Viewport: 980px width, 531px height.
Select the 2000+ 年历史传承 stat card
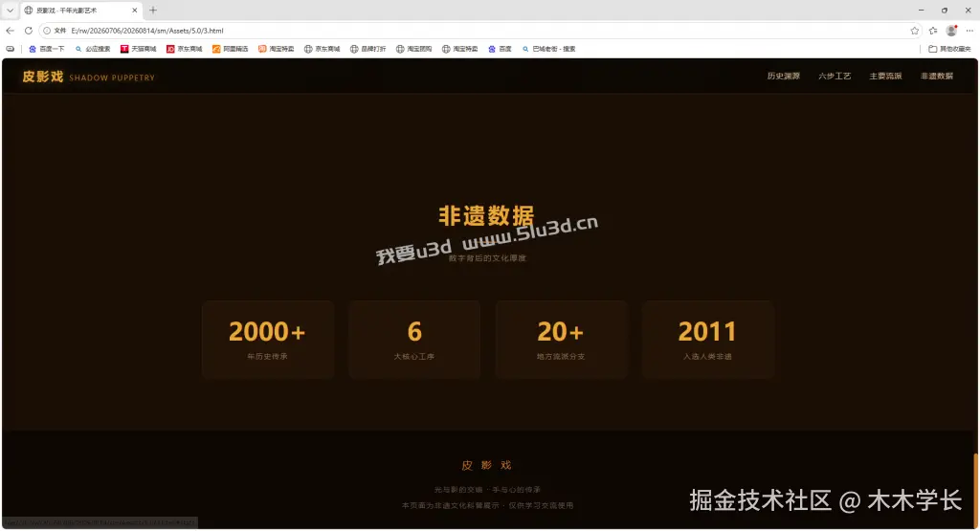268,340
